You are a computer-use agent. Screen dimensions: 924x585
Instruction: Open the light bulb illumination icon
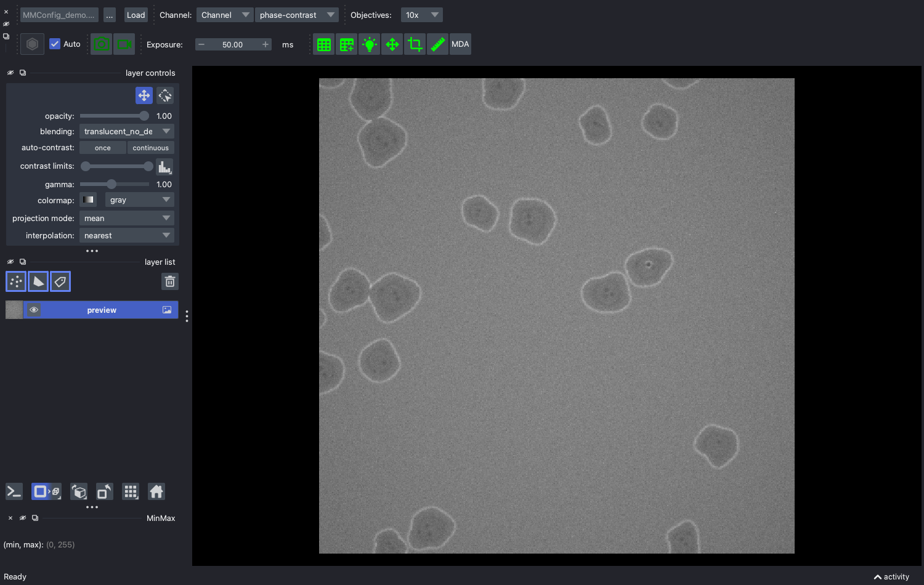[x=370, y=44]
